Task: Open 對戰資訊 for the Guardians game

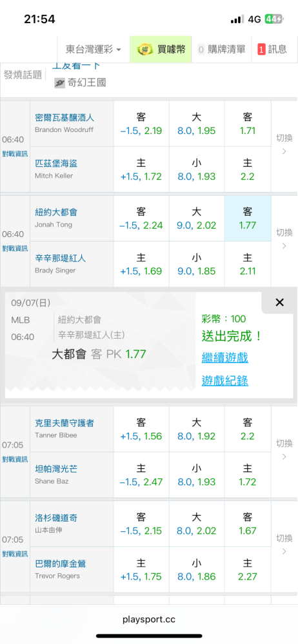Action: click(15, 459)
